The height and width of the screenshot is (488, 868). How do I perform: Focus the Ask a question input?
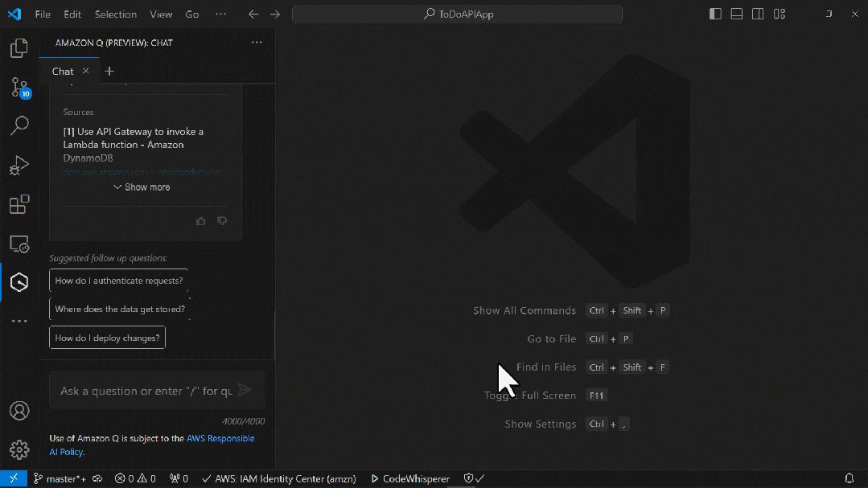[x=146, y=391]
